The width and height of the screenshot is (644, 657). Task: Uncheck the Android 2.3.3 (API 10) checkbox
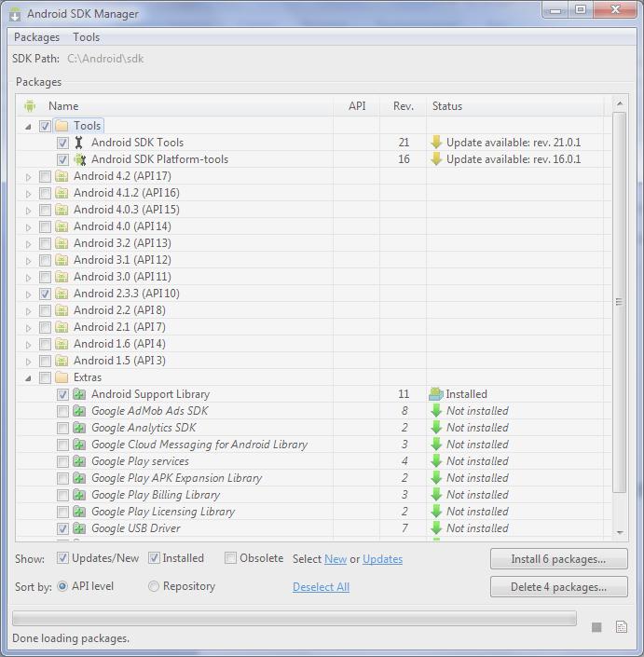pos(45,294)
